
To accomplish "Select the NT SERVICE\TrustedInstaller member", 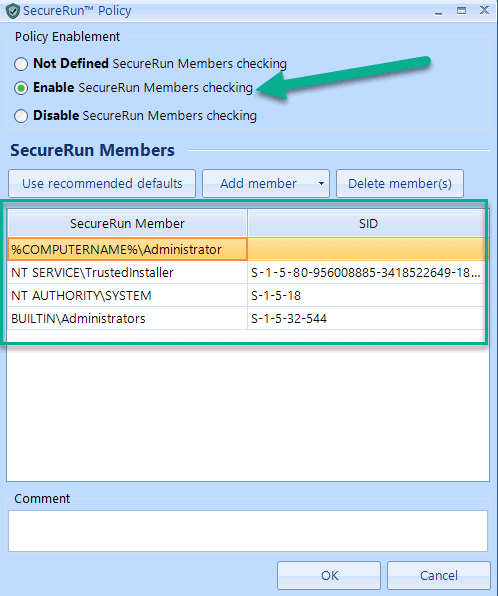I will 127,273.
